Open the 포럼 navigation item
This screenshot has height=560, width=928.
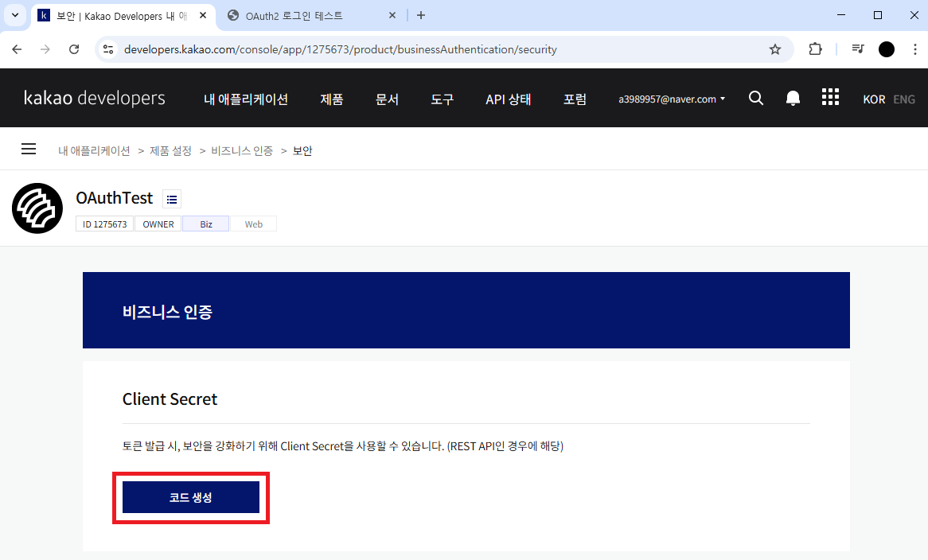point(575,99)
